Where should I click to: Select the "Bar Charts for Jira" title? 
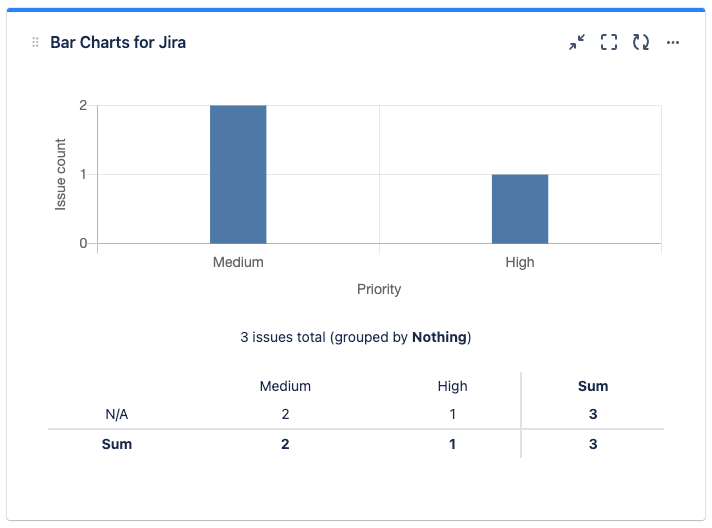118,43
